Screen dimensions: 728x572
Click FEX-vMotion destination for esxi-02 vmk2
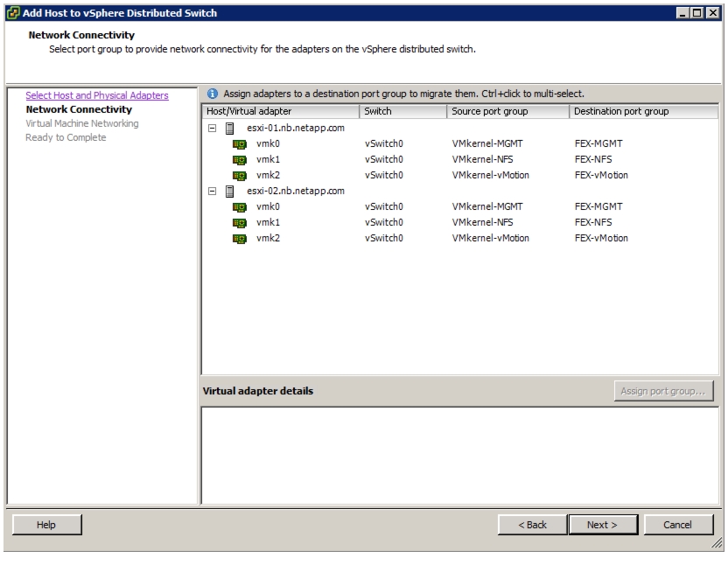click(601, 239)
